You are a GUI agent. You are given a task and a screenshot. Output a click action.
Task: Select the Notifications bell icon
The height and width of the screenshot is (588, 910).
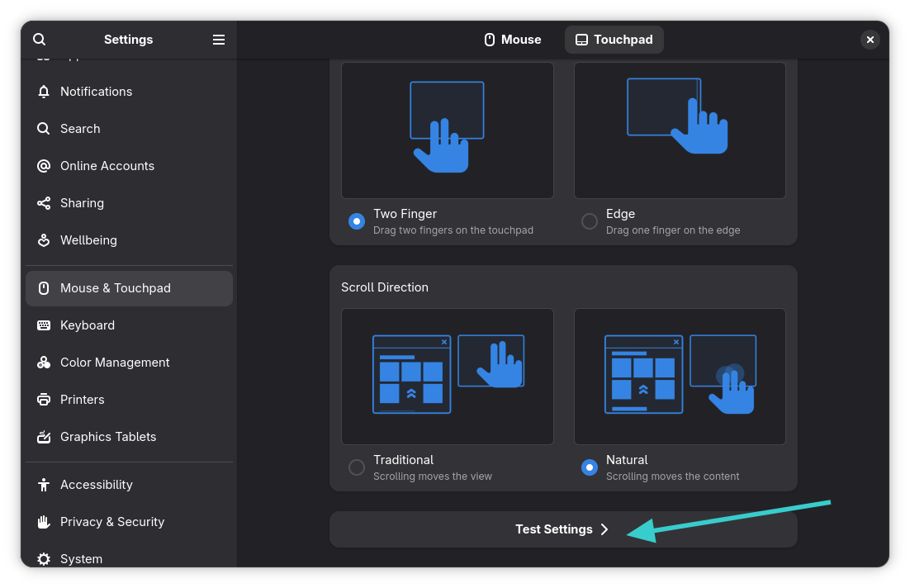pyautogui.click(x=43, y=92)
